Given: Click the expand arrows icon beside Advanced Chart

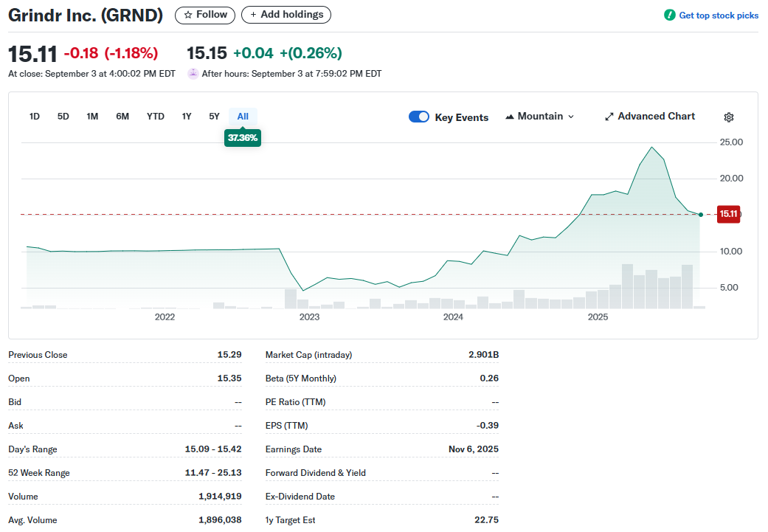Looking at the screenshot, I should [609, 117].
